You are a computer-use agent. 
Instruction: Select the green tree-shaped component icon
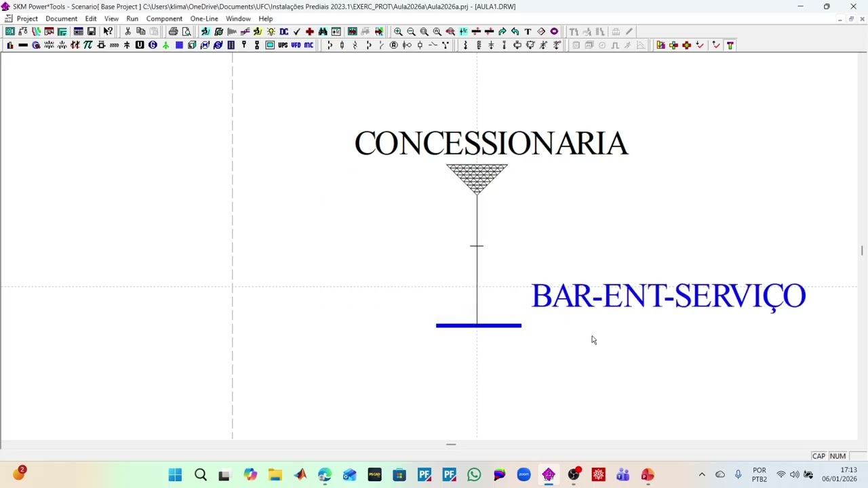tap(165, 45)
